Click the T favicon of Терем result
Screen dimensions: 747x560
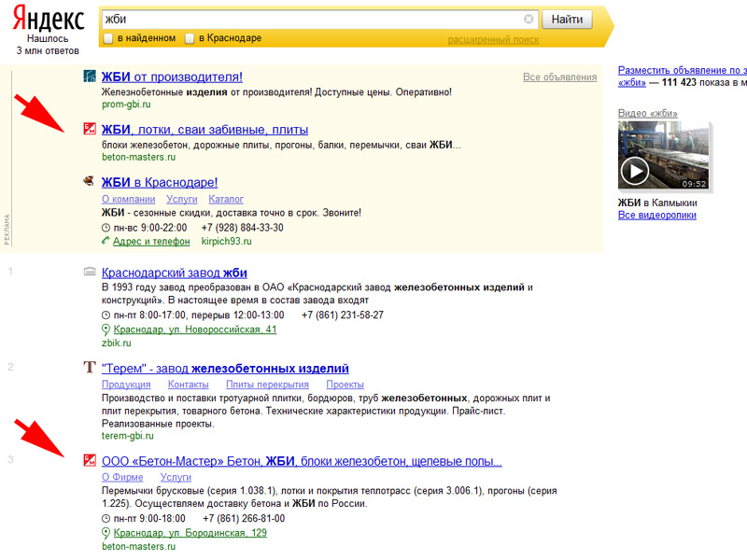pyautogui.click(x=89, y=367)
